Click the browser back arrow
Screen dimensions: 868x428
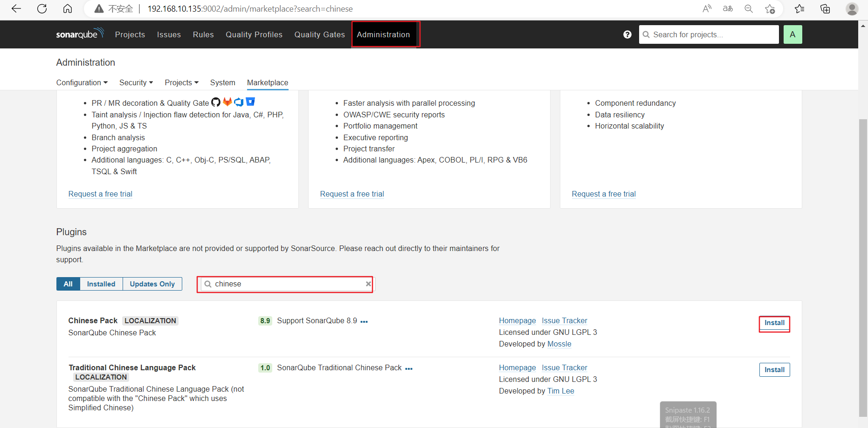16,9
